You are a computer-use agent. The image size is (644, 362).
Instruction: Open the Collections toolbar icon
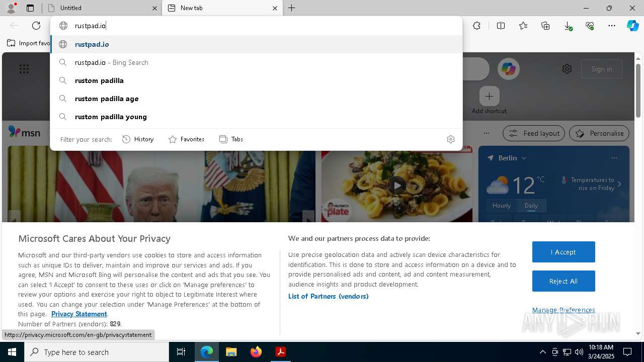tap(545, 26)
